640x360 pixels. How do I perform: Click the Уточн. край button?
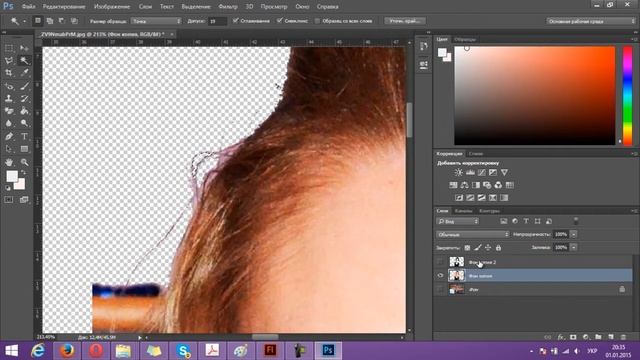coord(405,20)
